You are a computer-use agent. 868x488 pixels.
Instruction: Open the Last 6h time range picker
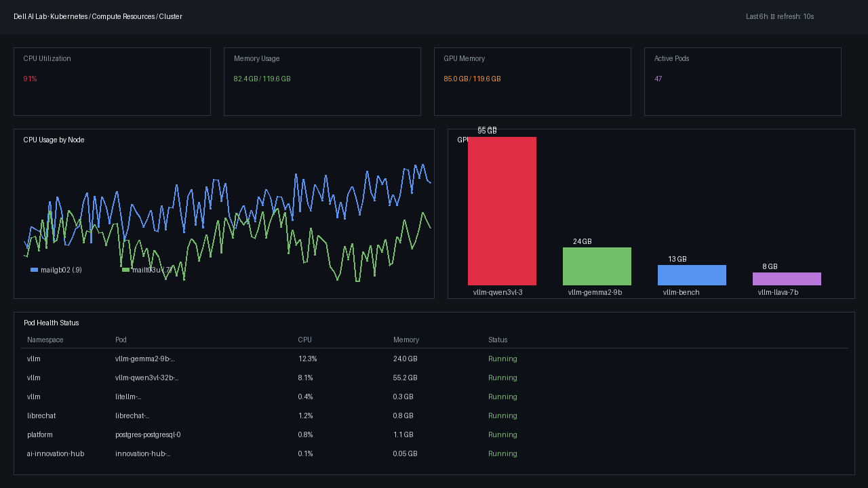[x=757, y=16]
